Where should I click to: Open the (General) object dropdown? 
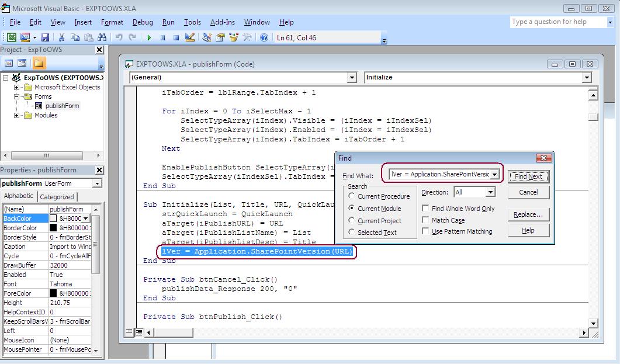pos(352,78)
